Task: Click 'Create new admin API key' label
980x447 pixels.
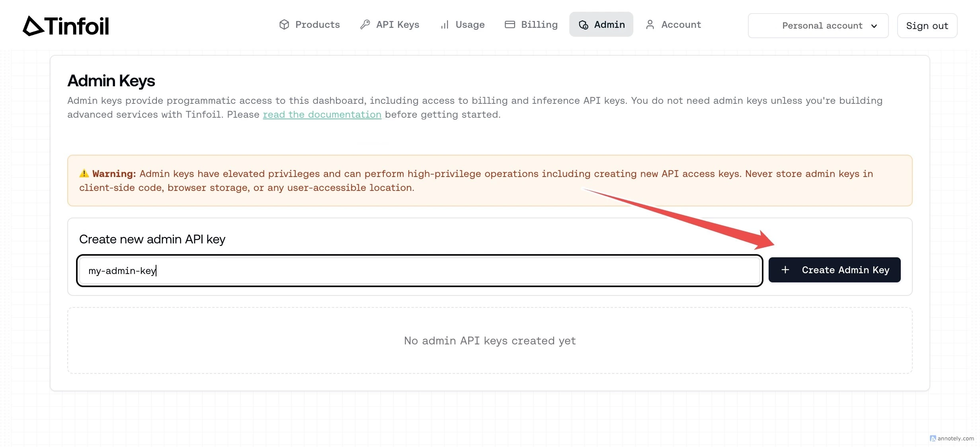Action: click(152, 239)
